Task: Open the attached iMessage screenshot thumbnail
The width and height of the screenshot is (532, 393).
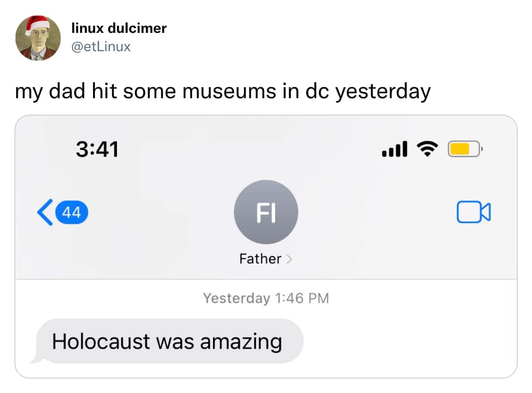Action: 266,247
